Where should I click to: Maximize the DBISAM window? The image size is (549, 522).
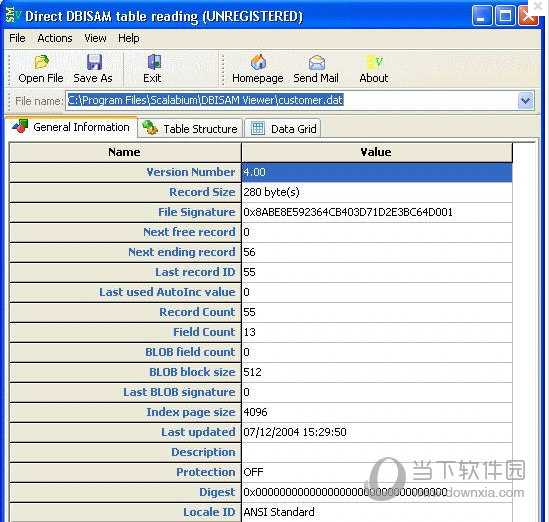(x=505, y=16)
